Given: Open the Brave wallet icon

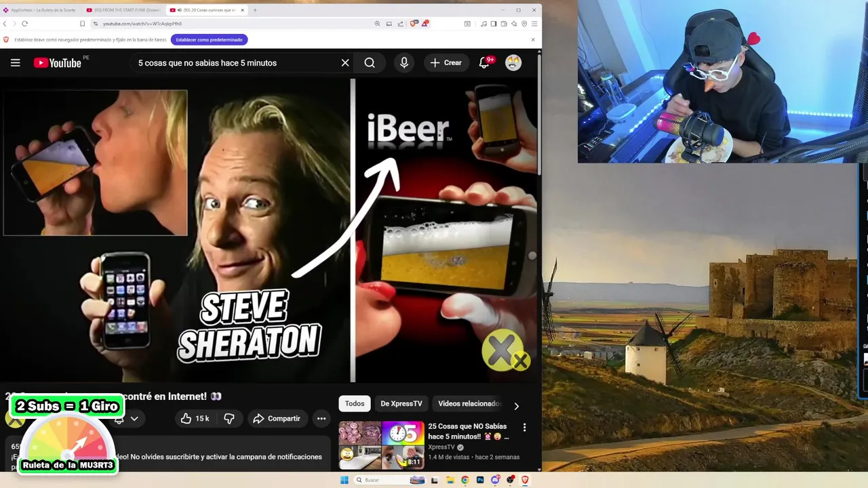Looking at the screenshot, I should (x=504, y=24).
